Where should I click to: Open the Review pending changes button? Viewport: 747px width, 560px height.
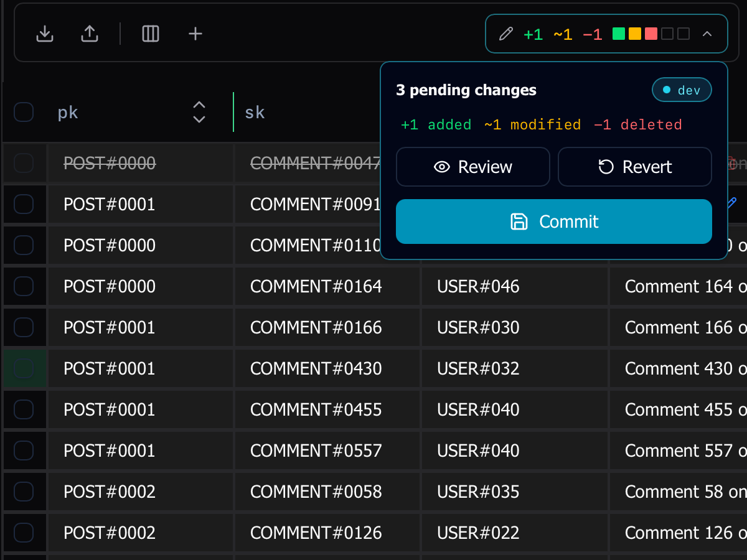(473, 167)
